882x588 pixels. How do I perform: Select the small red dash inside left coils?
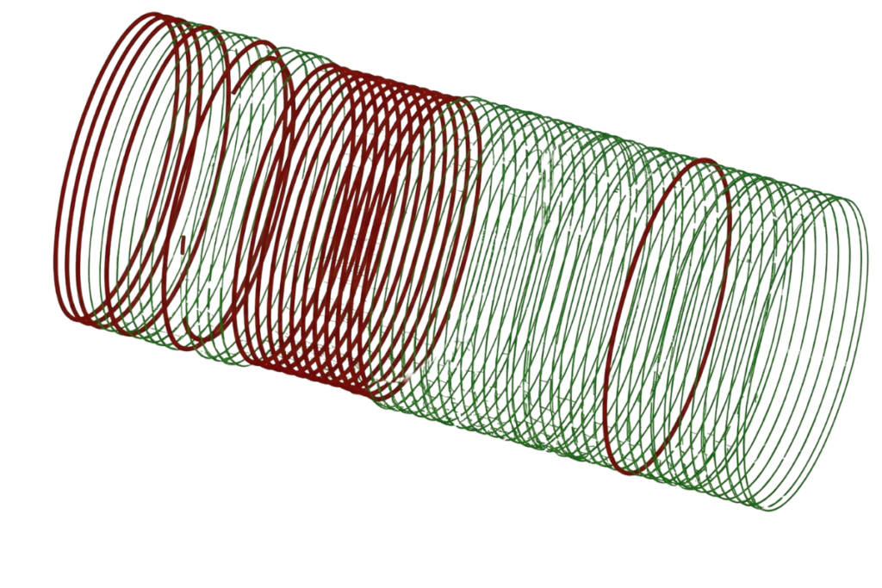[x=183, y=245]
